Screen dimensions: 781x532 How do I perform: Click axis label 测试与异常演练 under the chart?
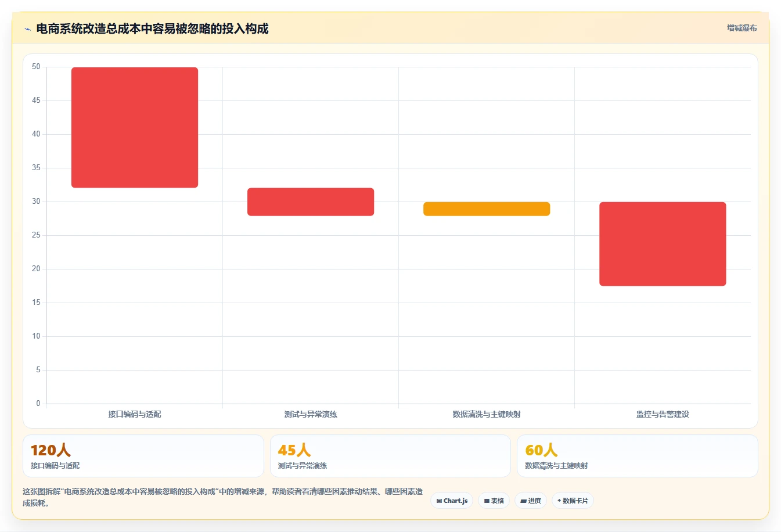tap(311, 414)
